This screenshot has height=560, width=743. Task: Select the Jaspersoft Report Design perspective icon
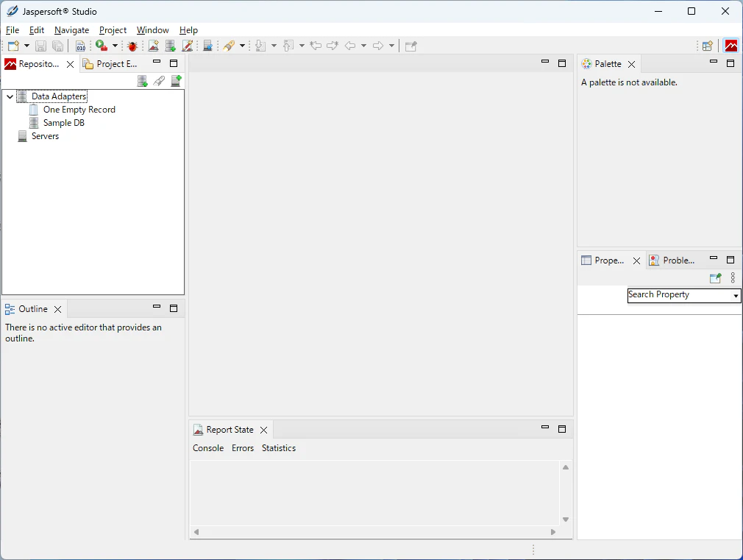(731, 46)
